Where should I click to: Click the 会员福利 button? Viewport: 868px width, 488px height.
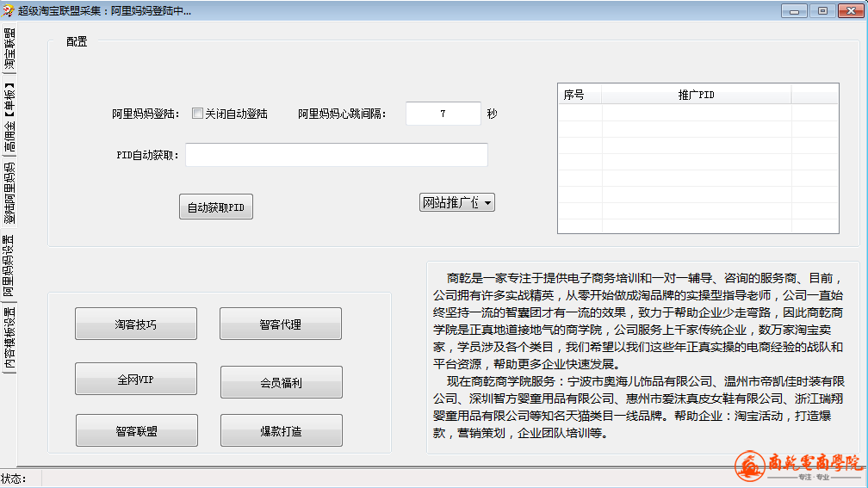click(282, 382)
